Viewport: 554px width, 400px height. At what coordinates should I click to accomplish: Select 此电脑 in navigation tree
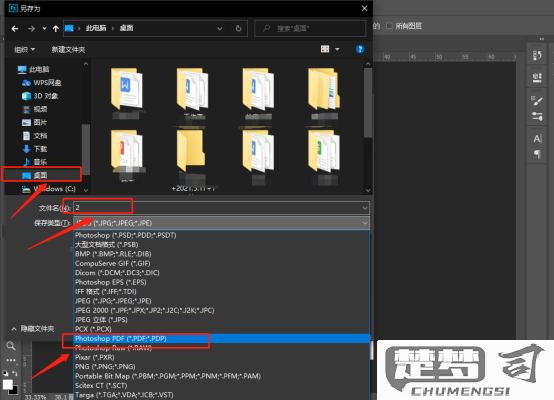click(34, 70)
